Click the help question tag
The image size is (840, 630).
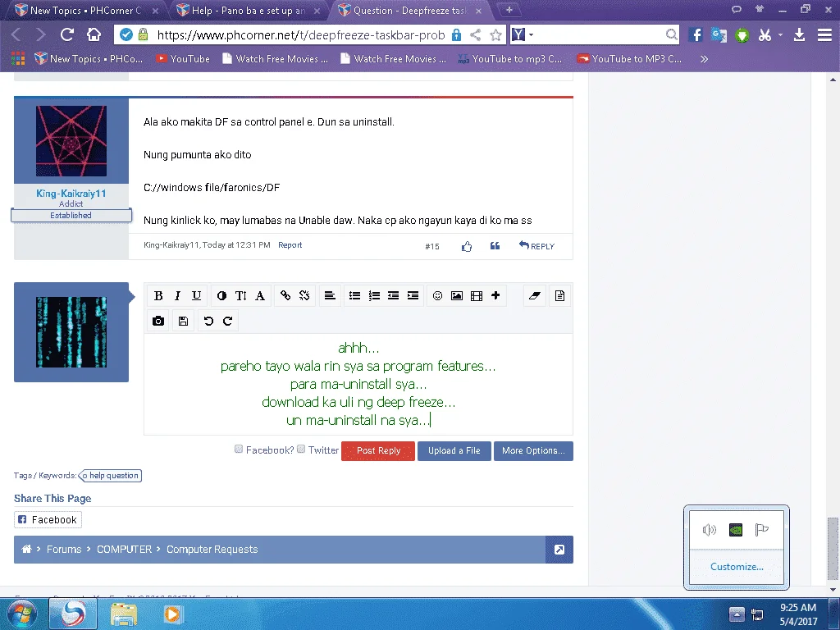[x=111, y=475]
